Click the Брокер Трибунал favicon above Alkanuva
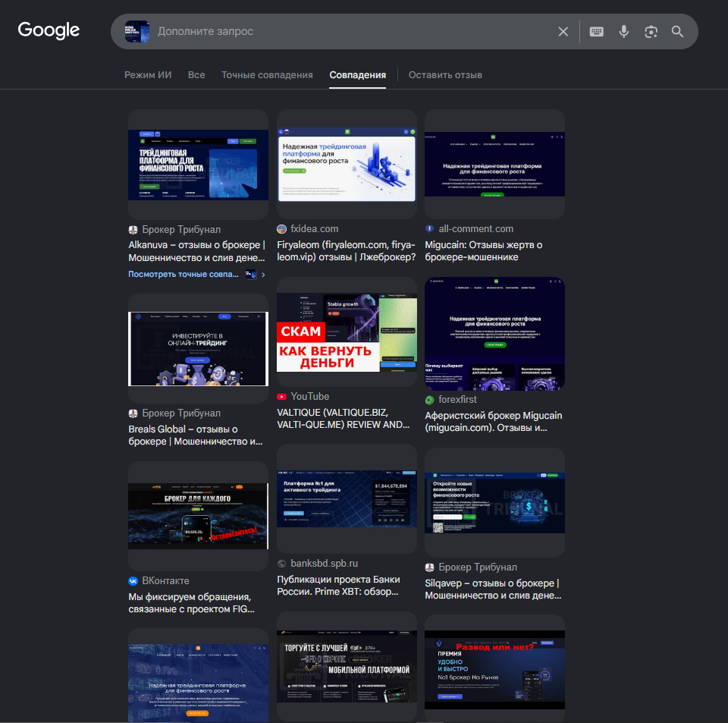728x723 pixels. click(x=133, y=229)
